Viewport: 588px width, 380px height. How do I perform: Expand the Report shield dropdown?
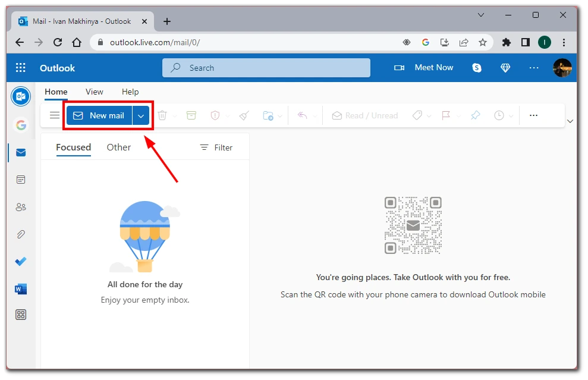tap(227, 116)
